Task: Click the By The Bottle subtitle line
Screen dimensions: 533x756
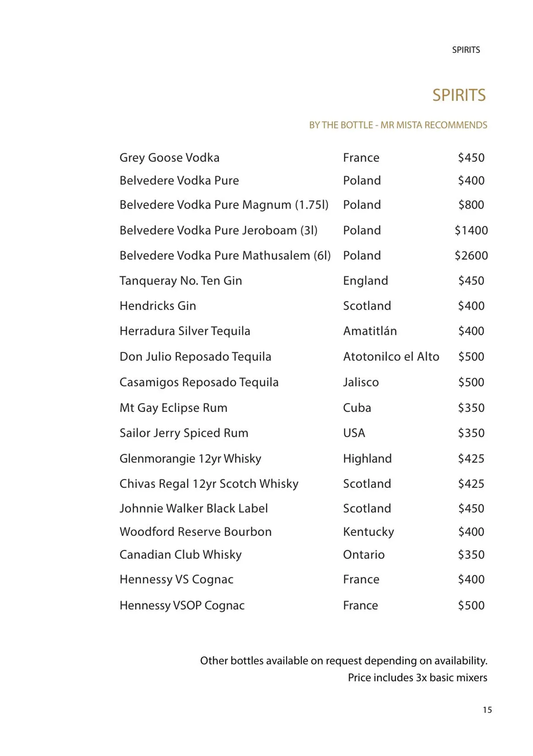Action: coord(398,125)
